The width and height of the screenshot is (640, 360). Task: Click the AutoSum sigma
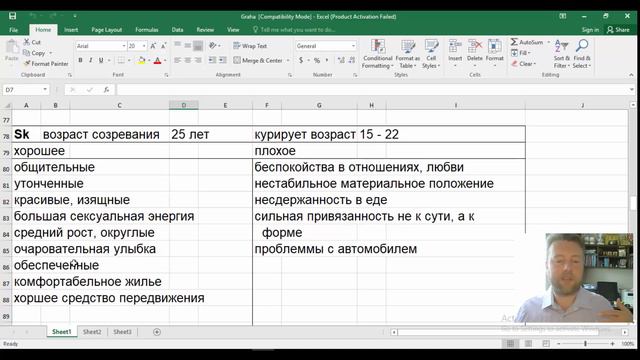514,42
